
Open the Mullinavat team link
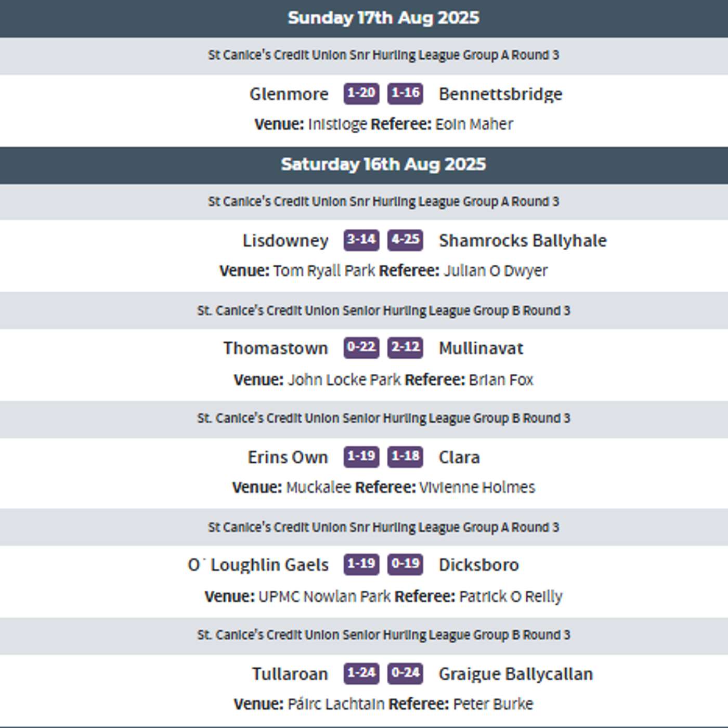(481, 348)
